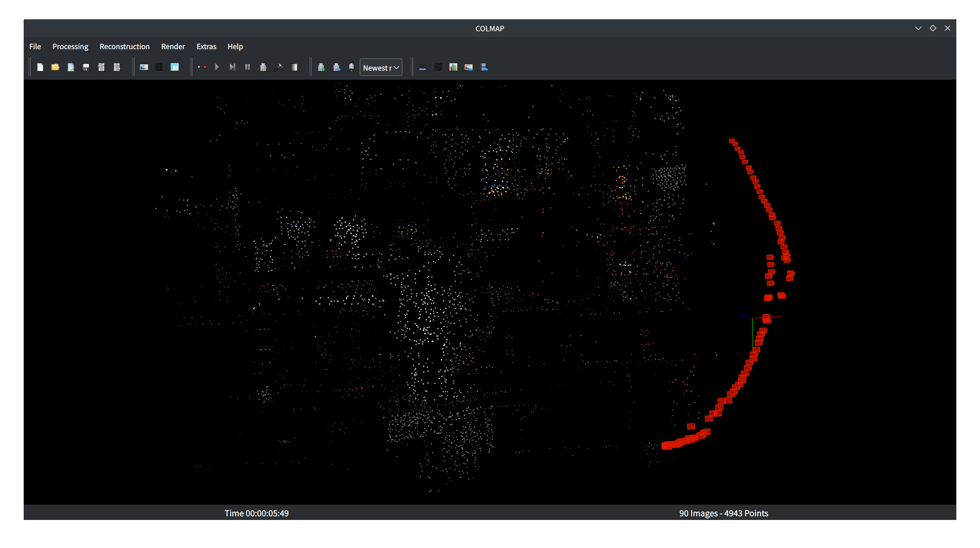Image resolution: width=980 pixels, height=548 pixels.
Task: Save the project with floppy icon
Action: [x=86, y=67]
